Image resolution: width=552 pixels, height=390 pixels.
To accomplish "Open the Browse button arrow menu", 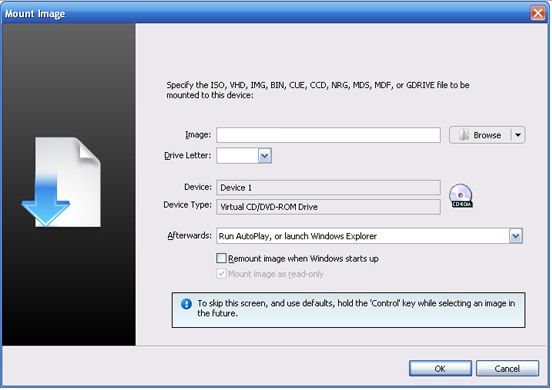I will click(x=518, y=135).
